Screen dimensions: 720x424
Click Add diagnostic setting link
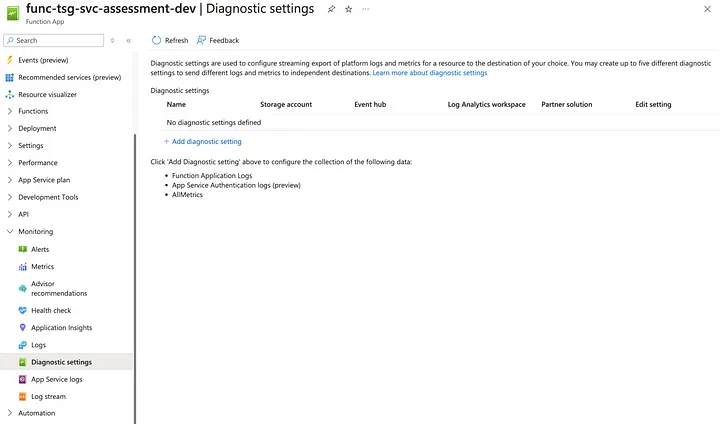[x=207, y=141]
